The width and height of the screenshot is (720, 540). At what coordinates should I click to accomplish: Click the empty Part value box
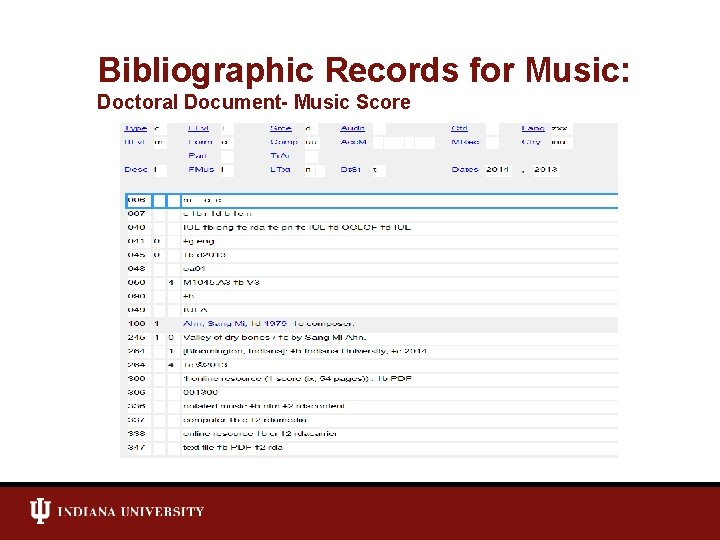click(227, 156)
